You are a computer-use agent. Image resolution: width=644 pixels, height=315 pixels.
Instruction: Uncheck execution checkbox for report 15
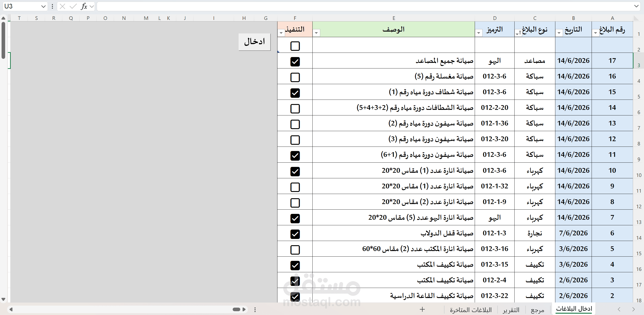point(295,93)
